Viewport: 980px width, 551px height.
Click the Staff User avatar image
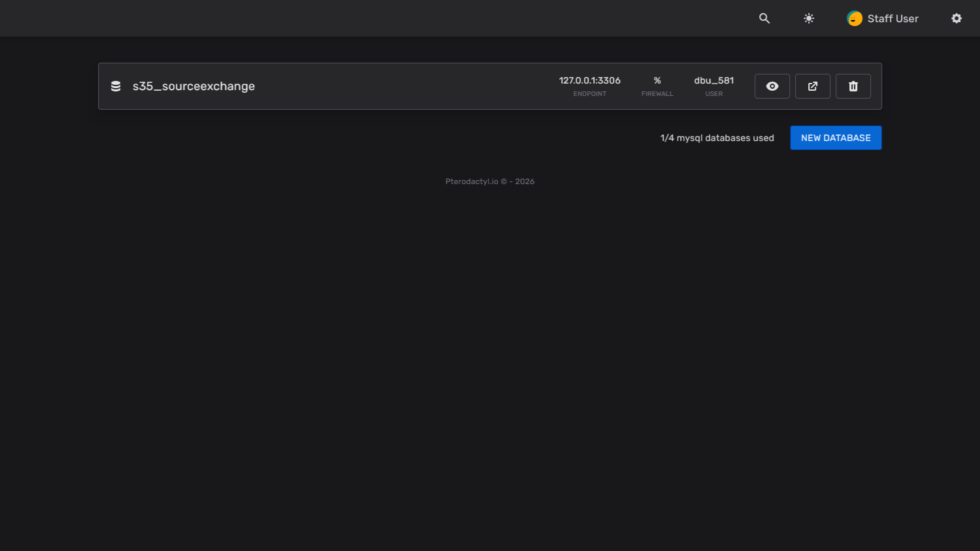coord(855,18)
